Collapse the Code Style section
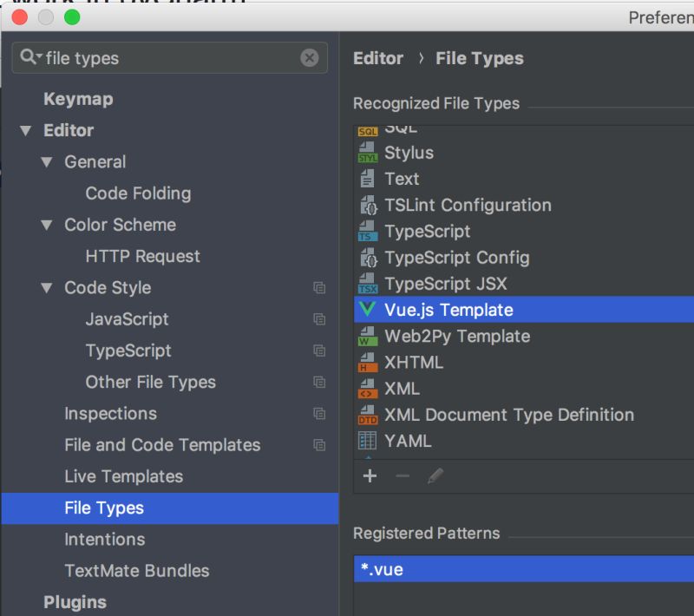Screen dimensions: 694x616 tap(46, 287)
